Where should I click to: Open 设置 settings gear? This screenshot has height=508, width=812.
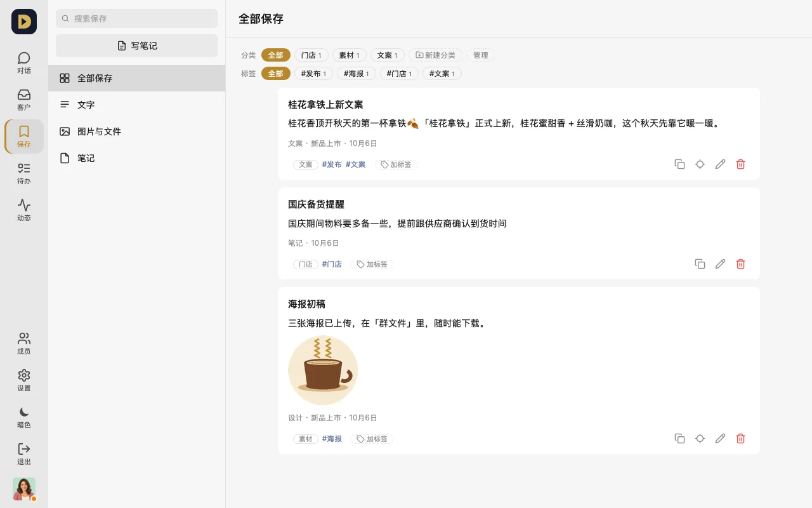[x=24, y=380]
